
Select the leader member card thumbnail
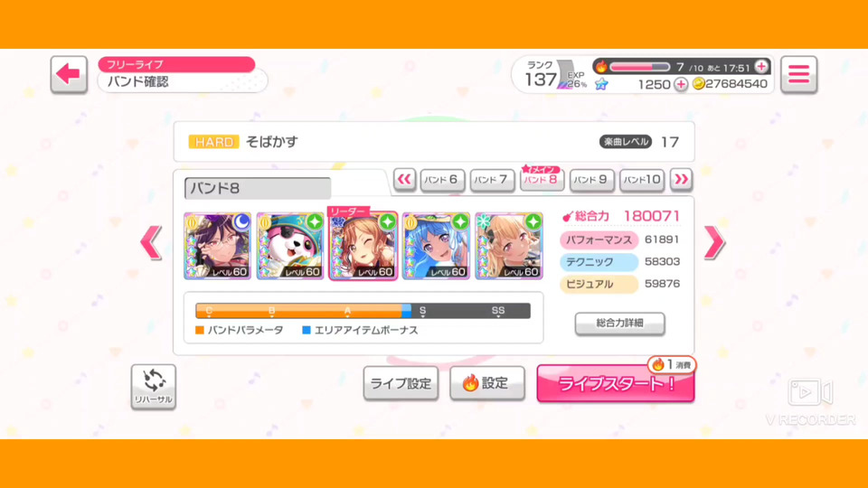pyautogui.click(x=363, y=246)
